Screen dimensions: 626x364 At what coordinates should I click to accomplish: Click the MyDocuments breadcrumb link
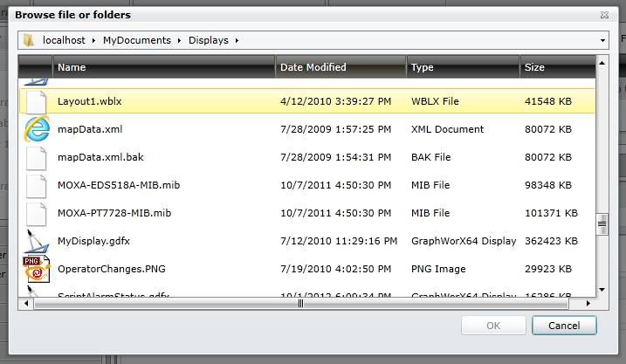139,40
